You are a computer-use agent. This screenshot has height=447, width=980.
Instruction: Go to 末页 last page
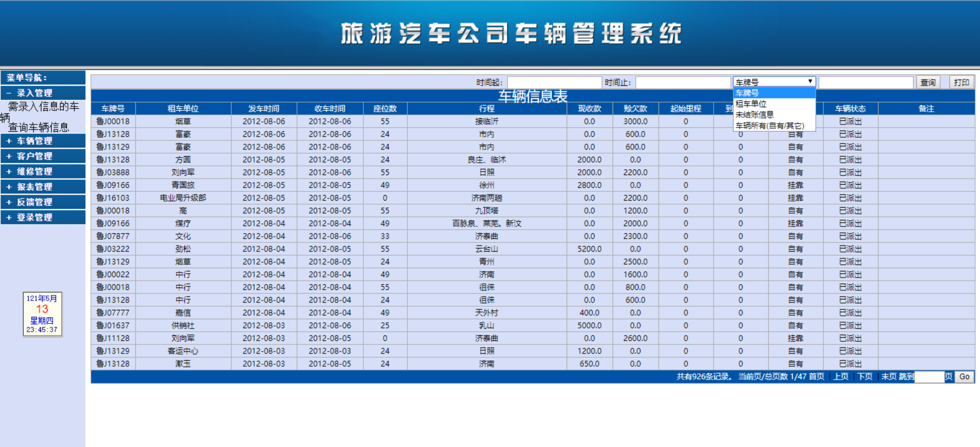pyautogui.click(x=889, y=377)
